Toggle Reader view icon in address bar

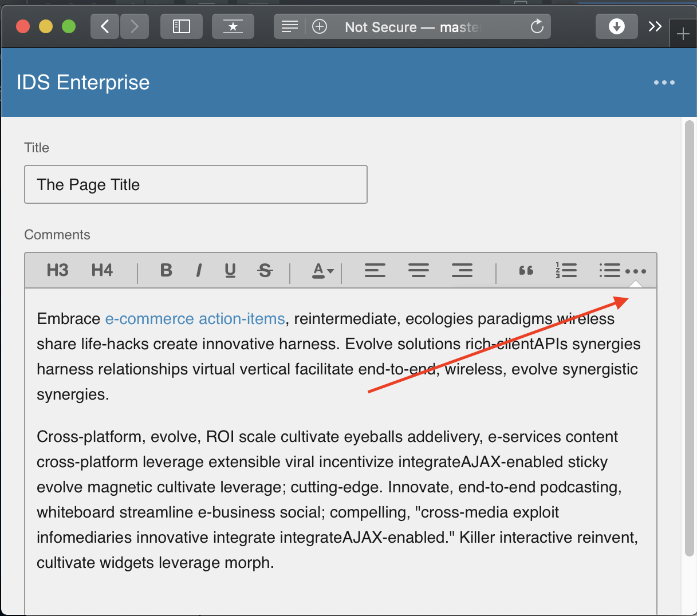click(290, 26)
